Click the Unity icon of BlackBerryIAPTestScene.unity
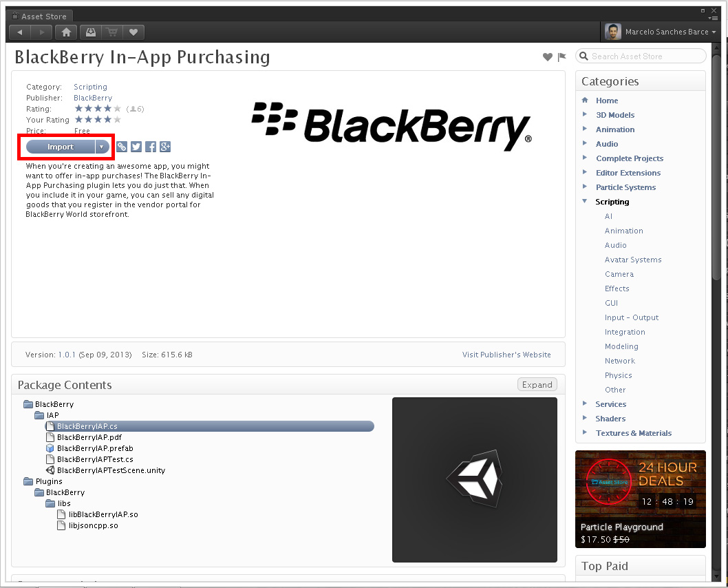Screen dimensions: 728x588 point(50,470)
